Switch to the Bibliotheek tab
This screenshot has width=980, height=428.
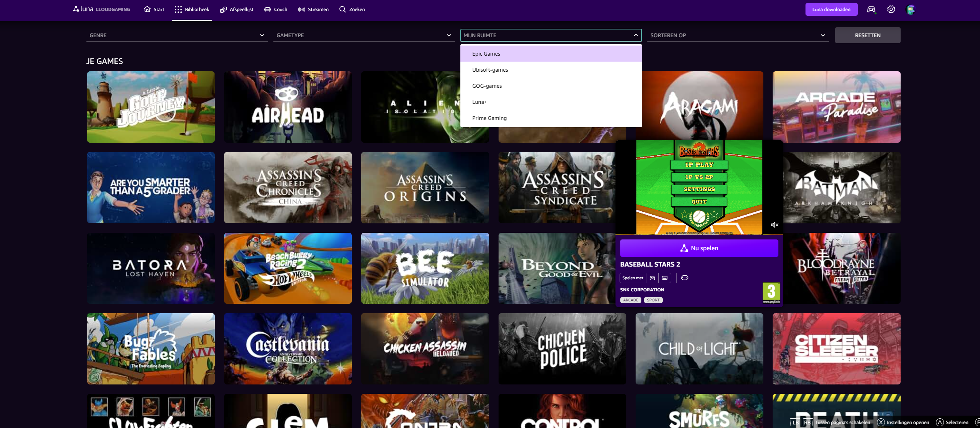pyautogui.click(x=192, y=9)
